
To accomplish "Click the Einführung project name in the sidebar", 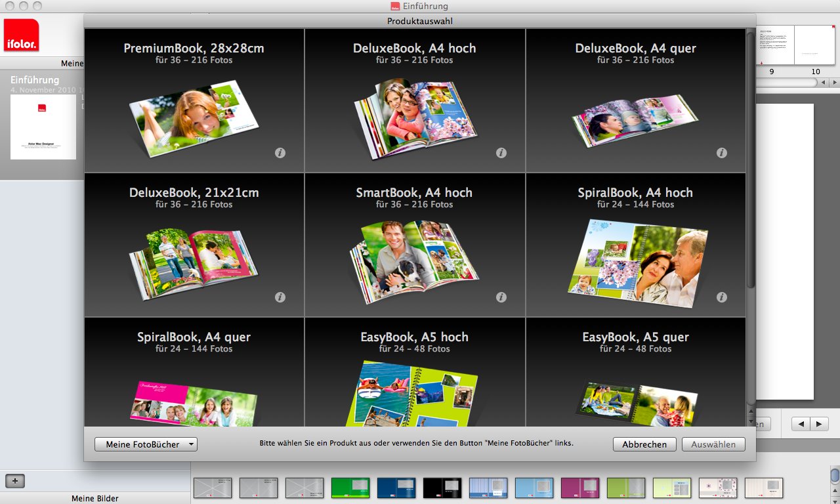I will coord(35,79).
